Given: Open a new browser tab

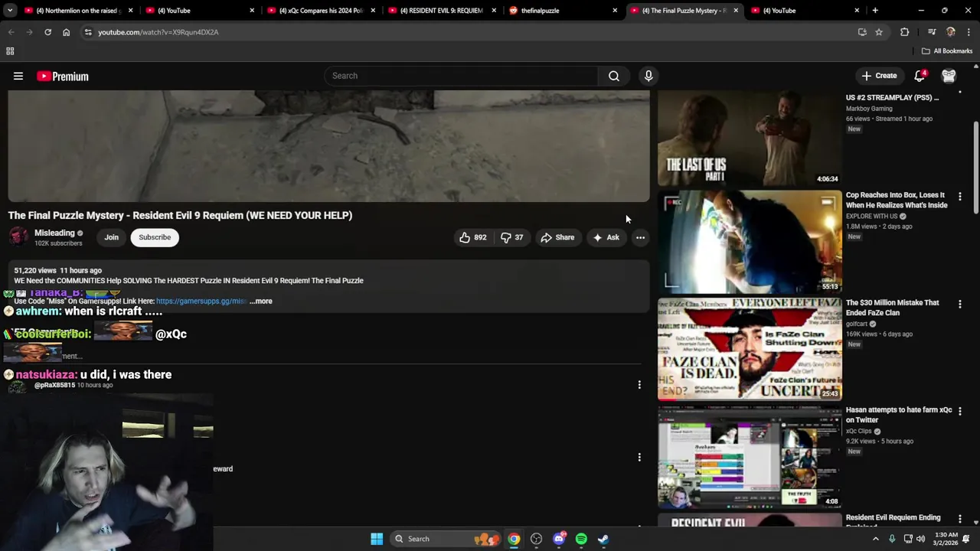Looking at the screenshot, I should pos(875,11).
